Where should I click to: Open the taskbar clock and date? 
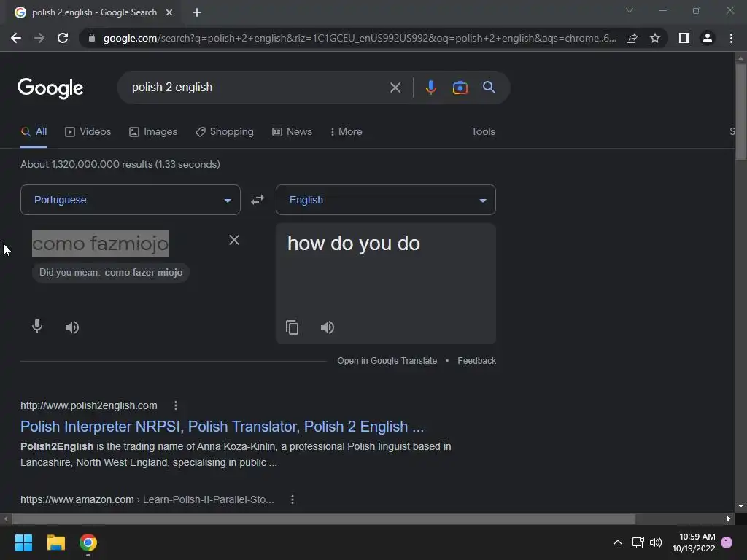(x=694, y=542)
